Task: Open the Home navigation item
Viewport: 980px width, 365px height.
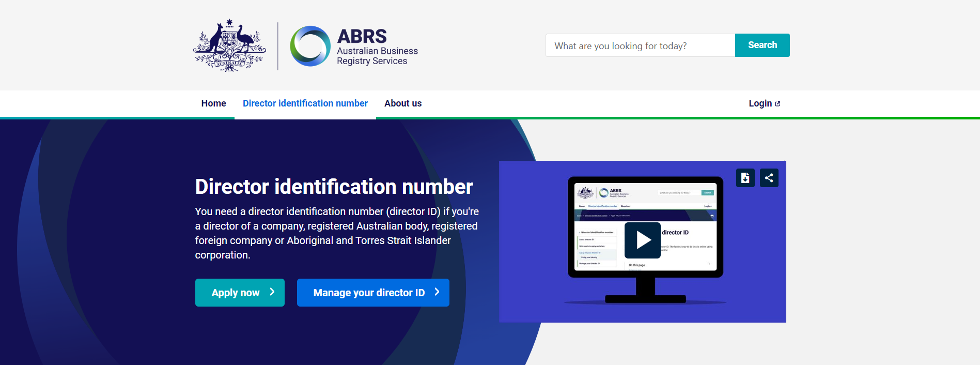Action: [x=214, y=103]
